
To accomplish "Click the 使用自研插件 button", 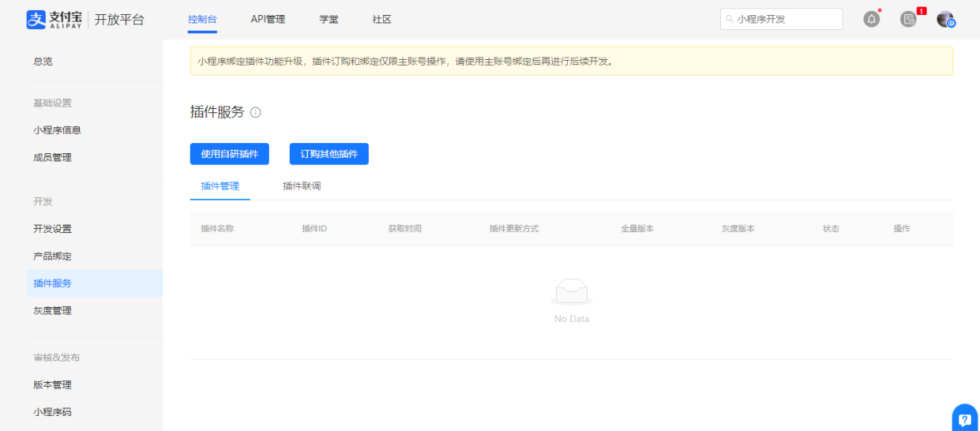I will (x=229, y=154).
